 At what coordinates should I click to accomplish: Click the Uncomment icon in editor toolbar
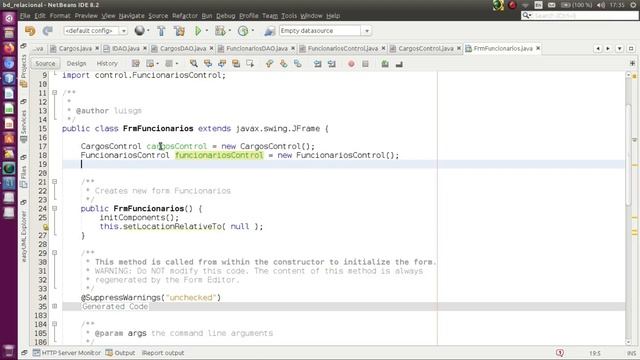[x=399, y=64]
